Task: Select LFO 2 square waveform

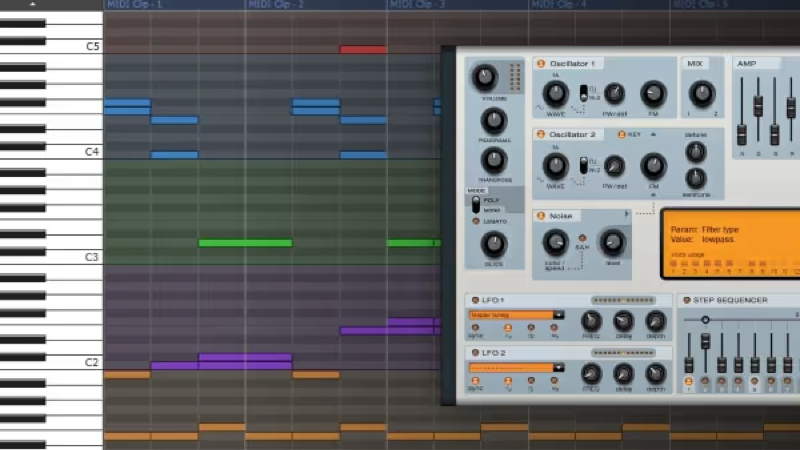Action: [x=531, y=381]
